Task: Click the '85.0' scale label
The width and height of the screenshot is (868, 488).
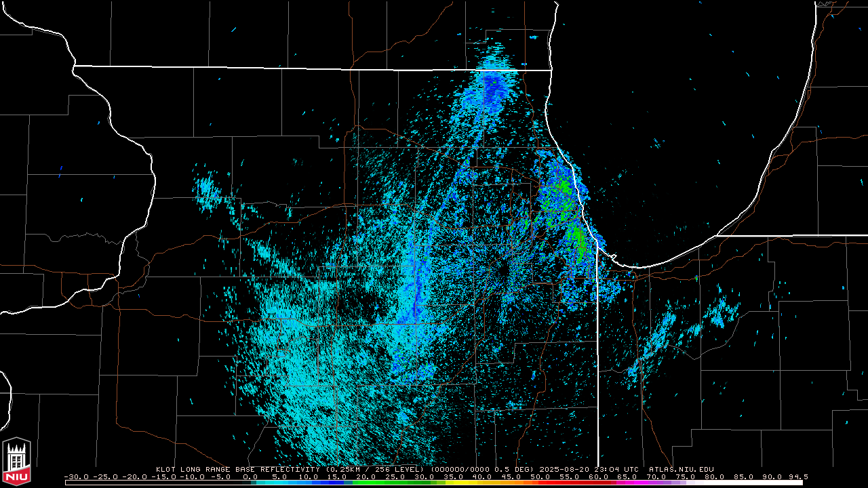Action: click(x=745, y=476)
